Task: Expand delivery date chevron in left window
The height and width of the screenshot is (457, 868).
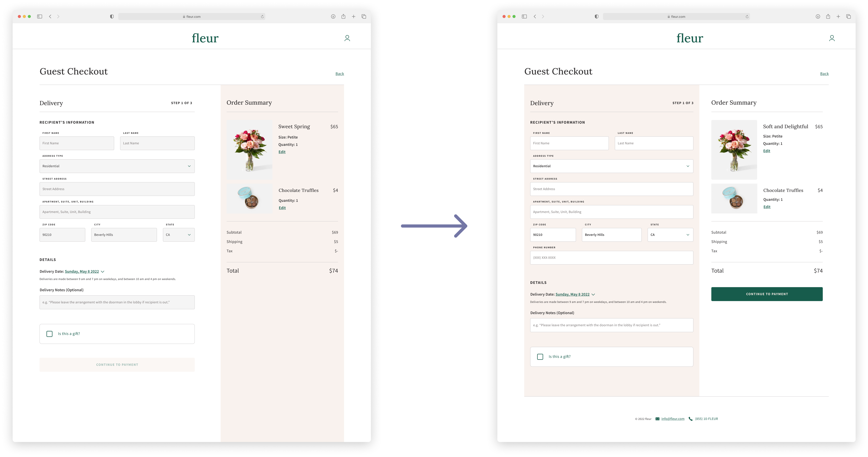Action: 103,272
